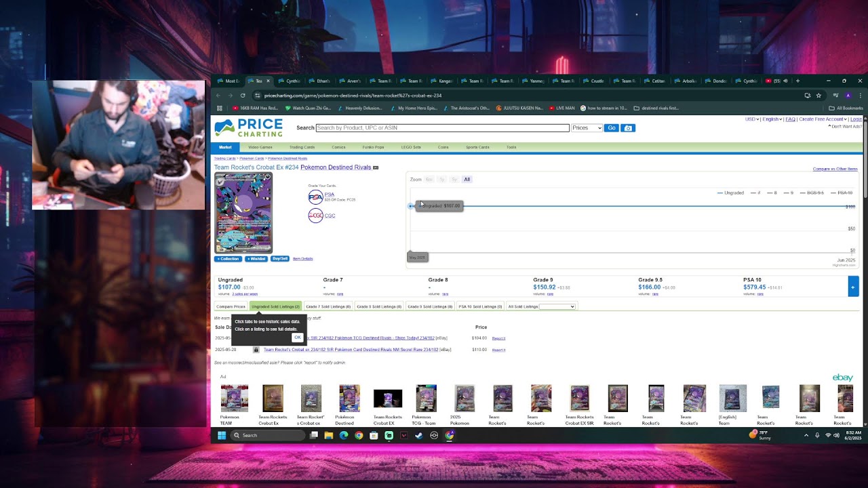Open the Pokemon Destined Rivals set link
Screen dimensions: 868x488
[x=336, y=167]
